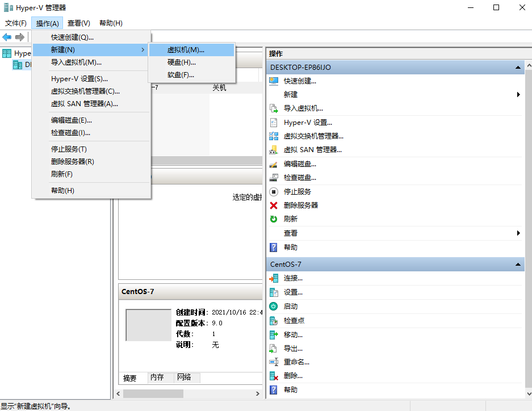This screenshot has width=532, height=411.
Task: Open the 查看(V) menu
Action: [79, 23]
